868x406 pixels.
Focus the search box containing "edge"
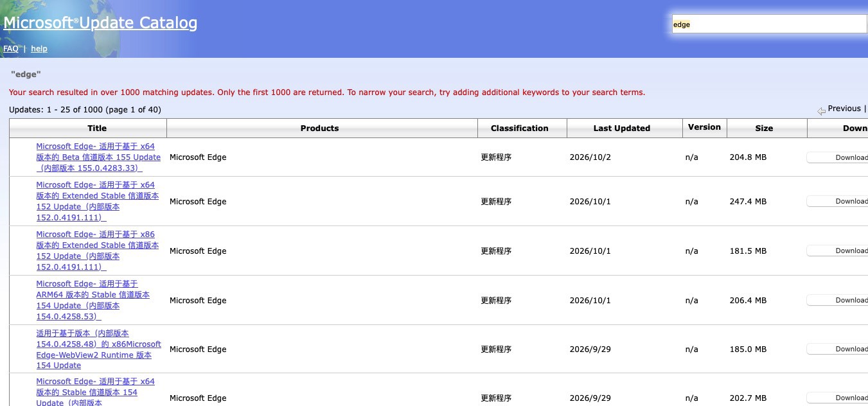[x=770, y=24]
